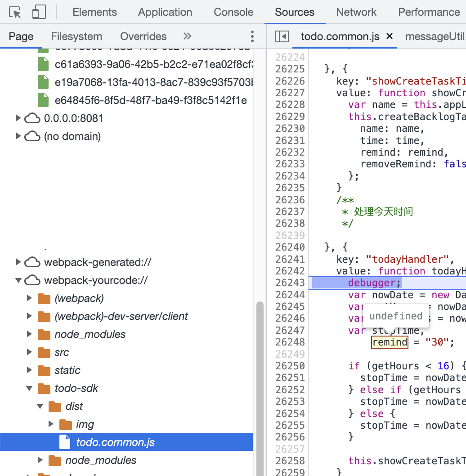The height and width of the screenshot is (476, 466).
Task: Activate the inspect element picker icon
Action: 15,12
